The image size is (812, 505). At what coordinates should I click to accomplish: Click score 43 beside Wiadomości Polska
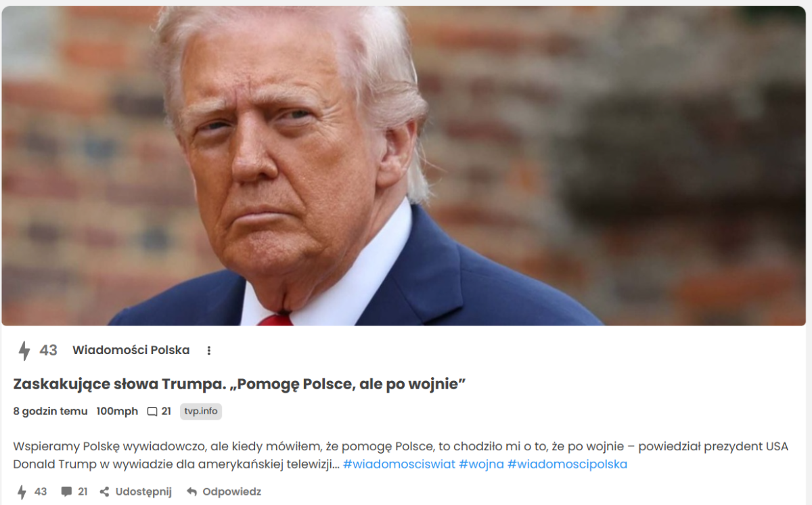(x=48, y=350)
